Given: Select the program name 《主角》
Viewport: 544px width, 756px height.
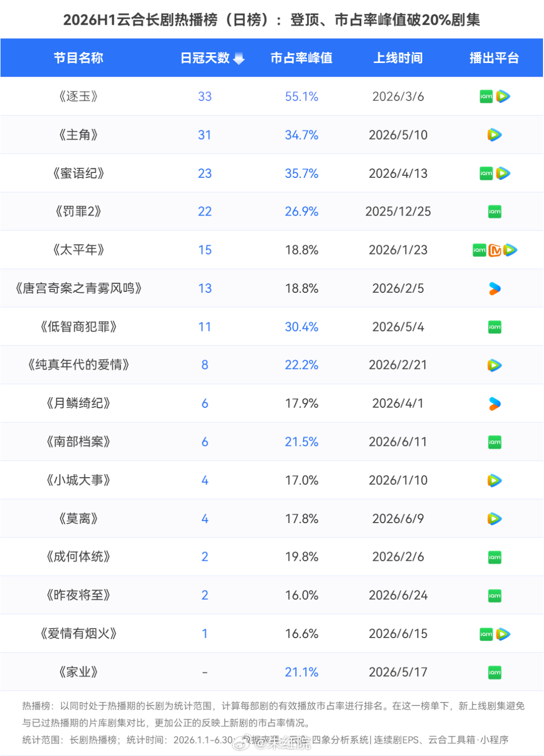Looking at the screenshot, I should (79, 135).
